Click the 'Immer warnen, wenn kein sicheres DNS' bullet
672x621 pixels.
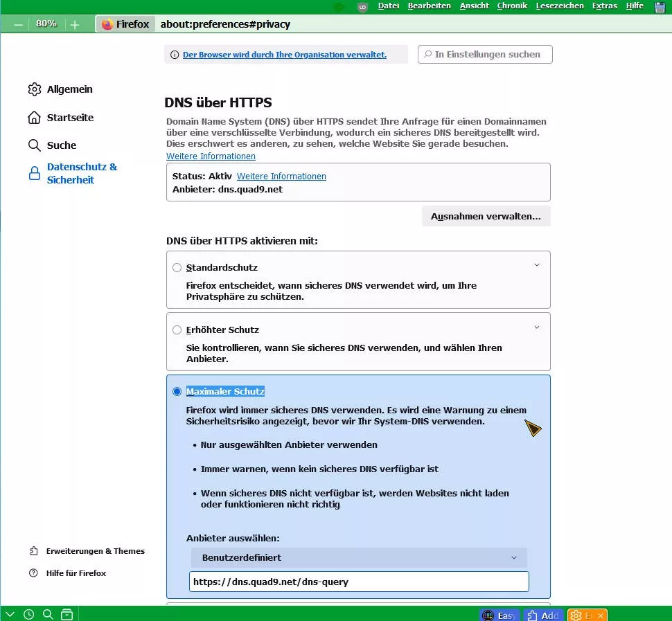pyautogui.click(x=319, y=469)
